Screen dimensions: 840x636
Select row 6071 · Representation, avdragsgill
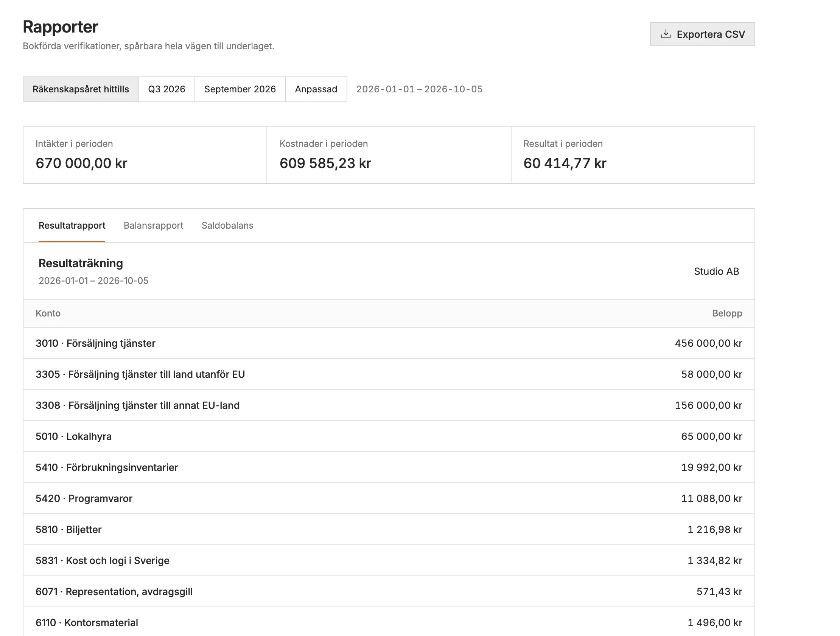pos(389,592)
